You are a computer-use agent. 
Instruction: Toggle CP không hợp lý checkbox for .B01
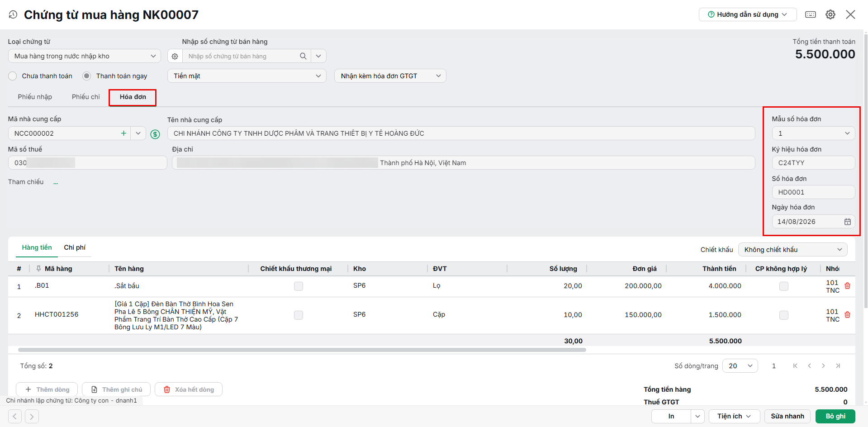click(x=784, y=286)
